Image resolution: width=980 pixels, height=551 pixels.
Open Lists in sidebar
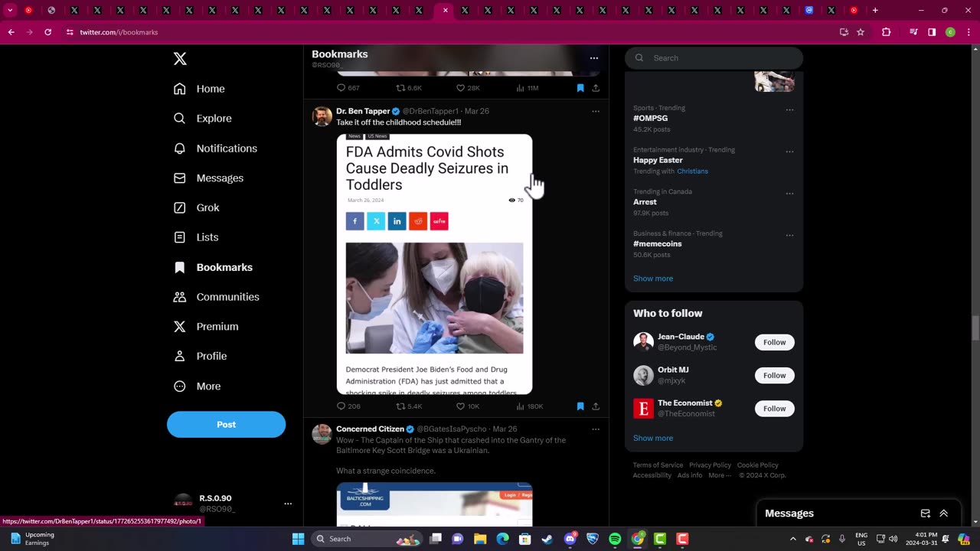tap(196, 237)
